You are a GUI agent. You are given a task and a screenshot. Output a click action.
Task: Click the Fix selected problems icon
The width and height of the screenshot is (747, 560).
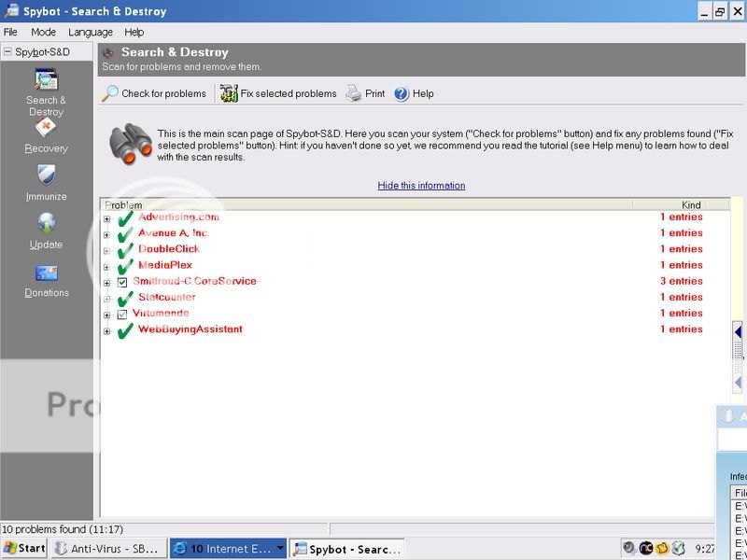coord(229,93)
